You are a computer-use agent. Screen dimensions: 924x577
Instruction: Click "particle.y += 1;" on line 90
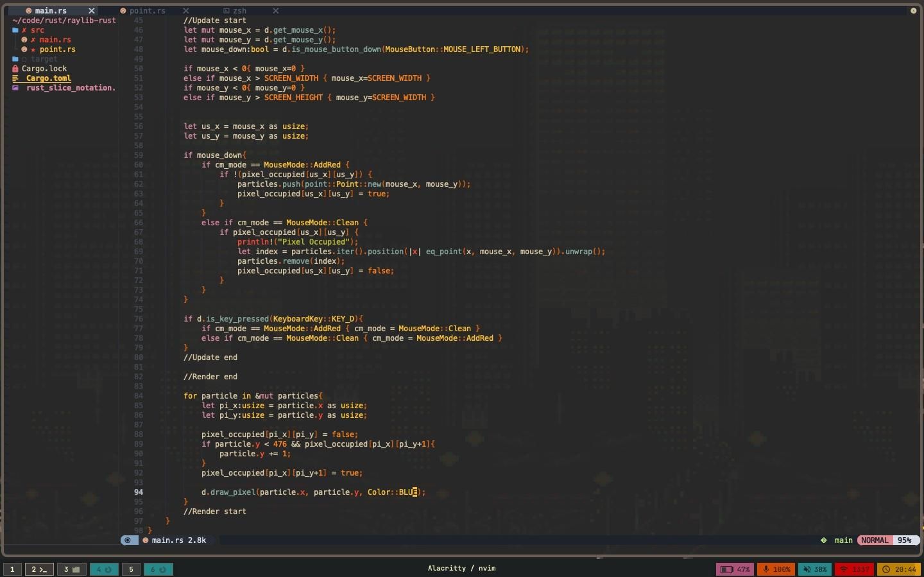point(255,454)
